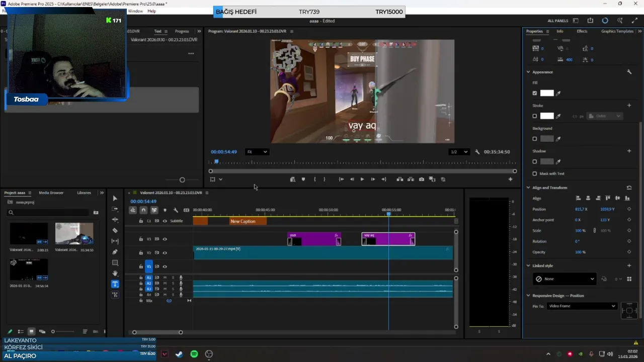
Task: Open Timeline Display Settings wrench
Action: pos(176,210)
